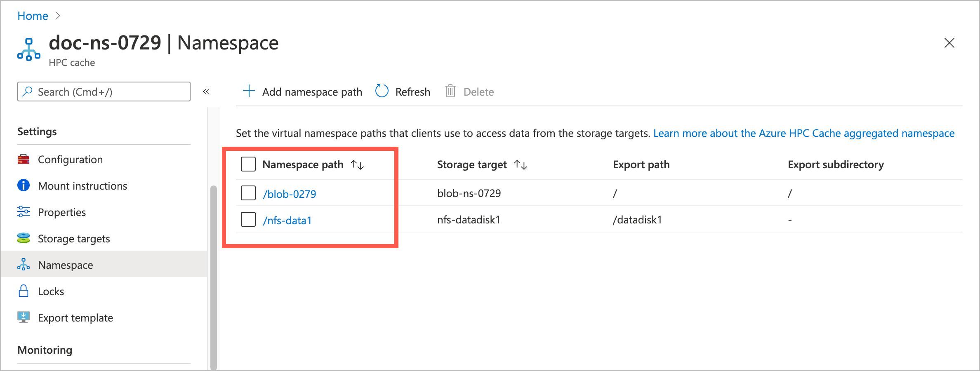The height and width of the screenshot is (371, 980).
Task: Open the aggregated namespace learn more link
Action: point(804,133)
